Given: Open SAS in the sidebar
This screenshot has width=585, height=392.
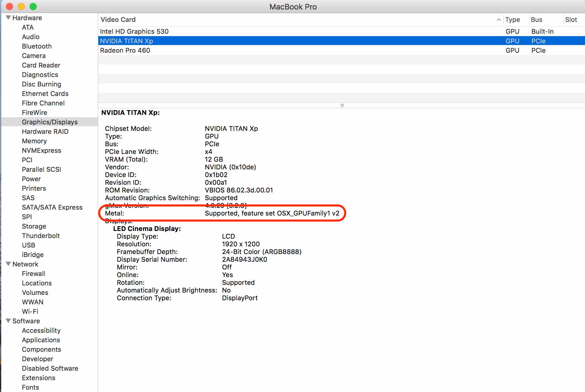Looking at the screenshot, I should coord(28,198).
